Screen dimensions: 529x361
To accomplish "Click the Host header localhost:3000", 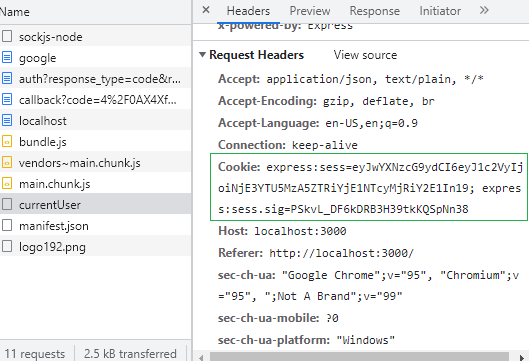I will (282, 231).
